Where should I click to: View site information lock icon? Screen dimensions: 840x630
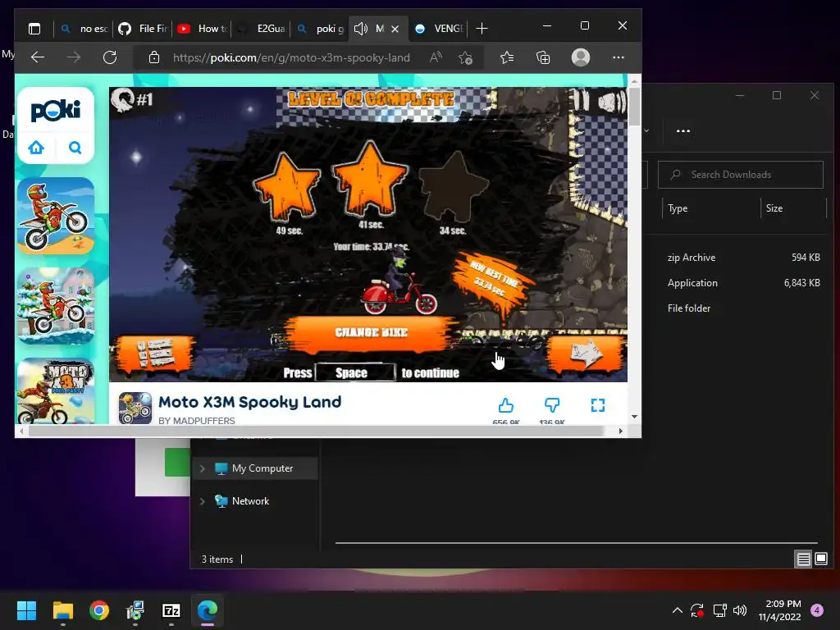tap(153, 57)
